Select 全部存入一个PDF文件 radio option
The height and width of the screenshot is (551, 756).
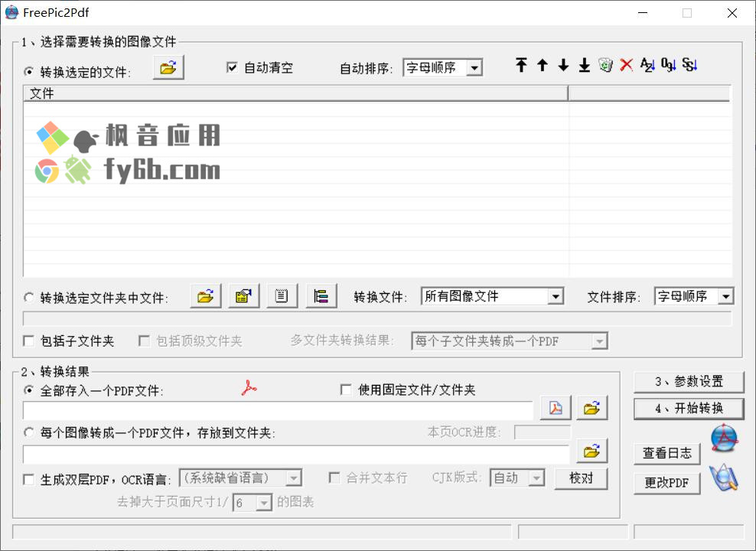(29, 390)
